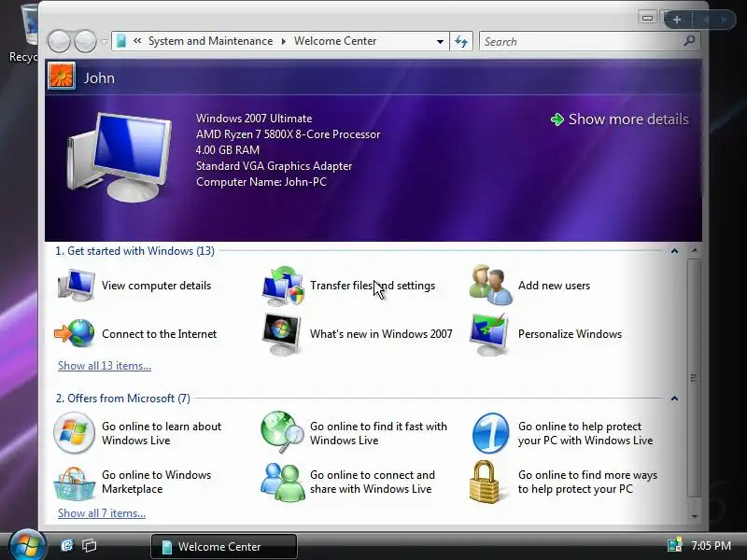Click the Windows 2007 Ultimate text
This screenshot has height=560, width=747.
point(254,119)
